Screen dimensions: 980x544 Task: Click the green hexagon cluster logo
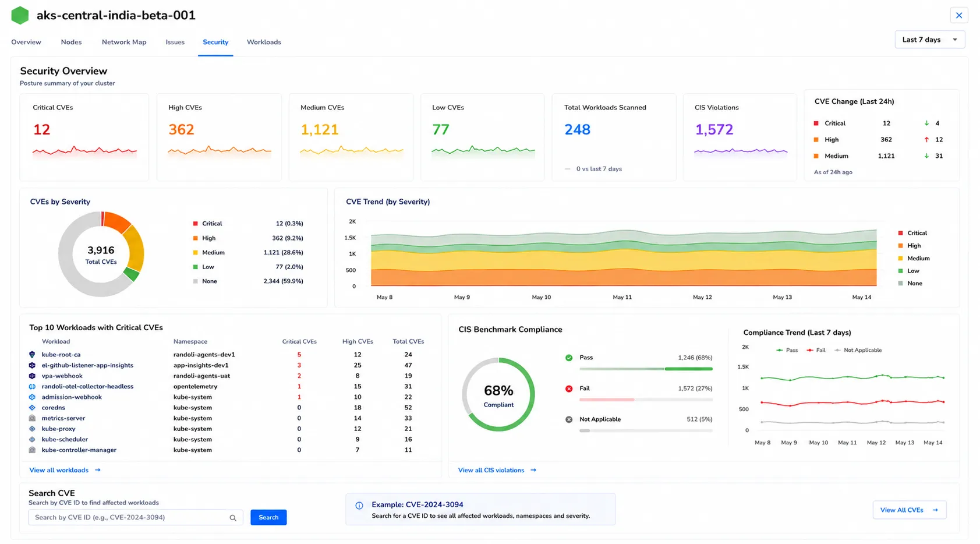coord(20,15)
